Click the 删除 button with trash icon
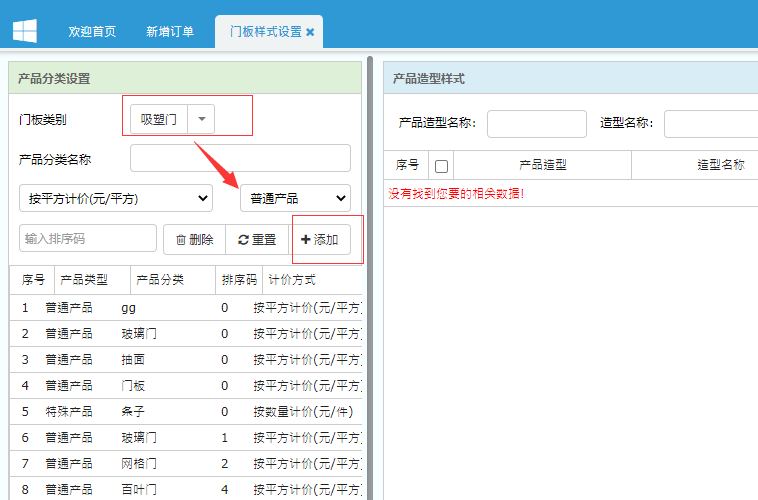 coord(194,239)
